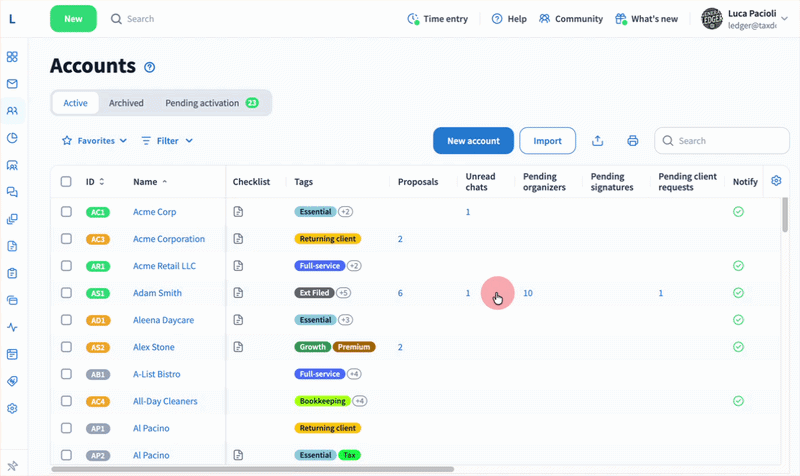This screenshot has height=476, width=800.
Task: Toggle the select-all header checkbox
Action: coord(66,182)
